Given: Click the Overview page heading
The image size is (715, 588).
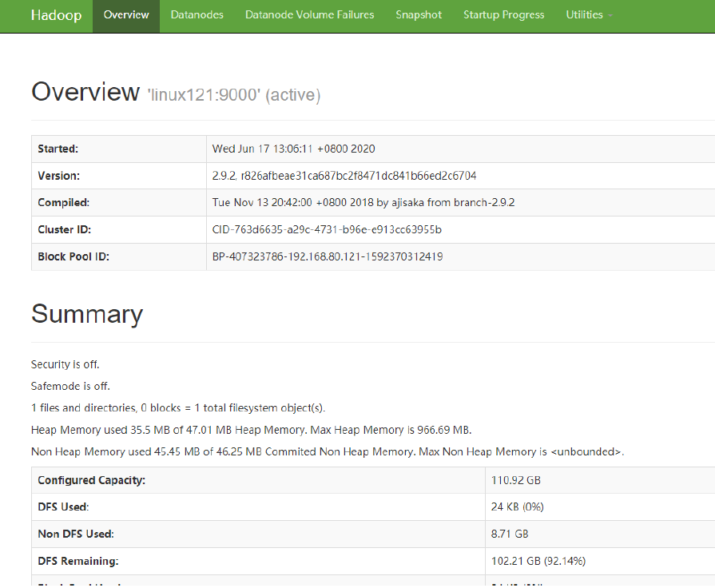Looking at the screenshot, I should point(85,92).
